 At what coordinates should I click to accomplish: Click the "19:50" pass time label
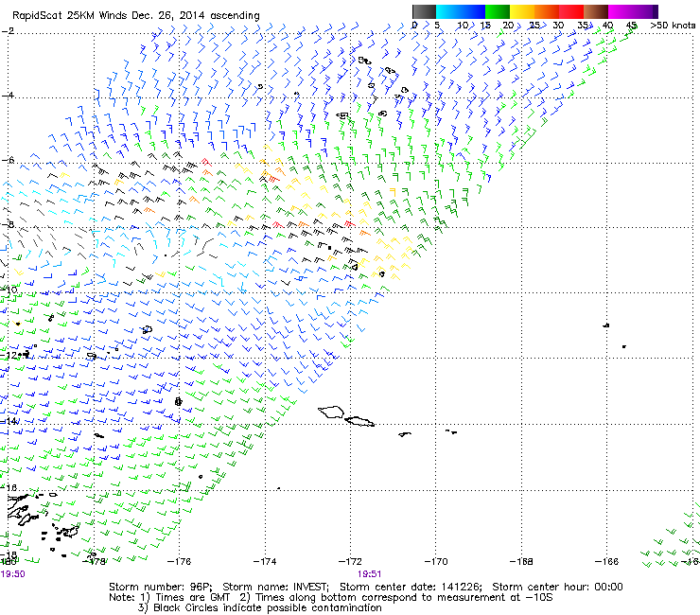(x=13, y=574)
